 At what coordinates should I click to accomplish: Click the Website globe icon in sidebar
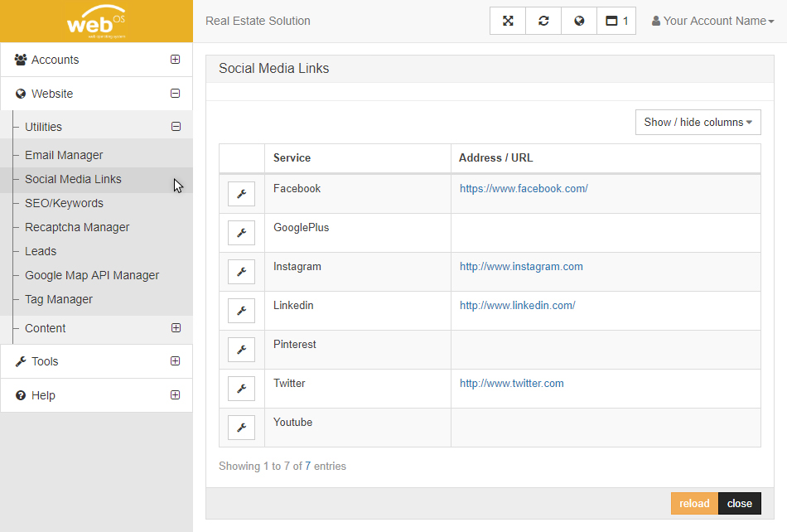click(21, 94)
